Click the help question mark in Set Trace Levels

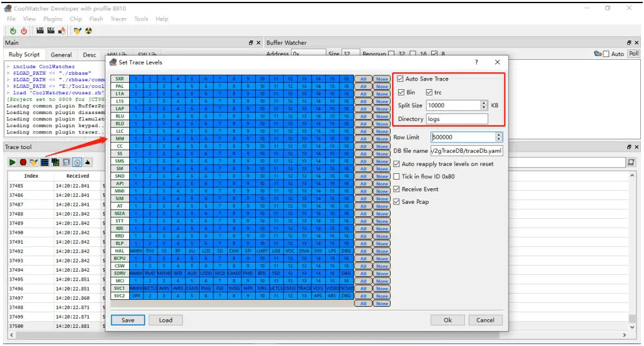pyautogui.click(x=476, y=62)
